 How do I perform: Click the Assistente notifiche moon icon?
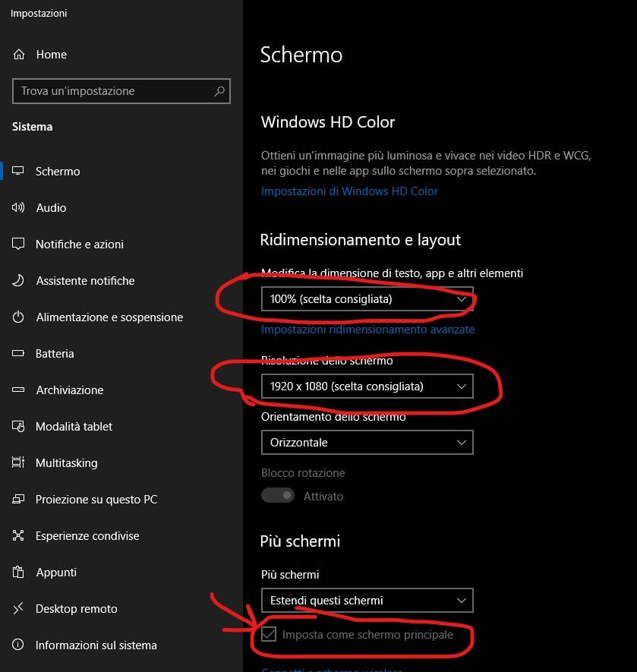(19, 281)
